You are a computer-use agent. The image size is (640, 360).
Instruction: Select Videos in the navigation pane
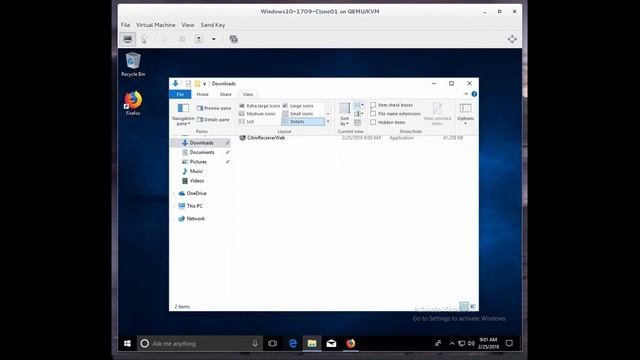pyautogui.click(x=196, y=180)
